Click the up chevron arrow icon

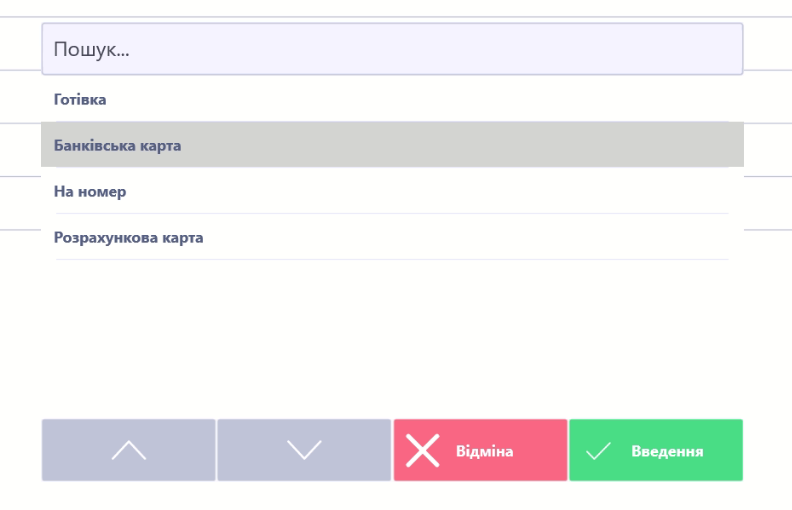(x=128, y=450)
